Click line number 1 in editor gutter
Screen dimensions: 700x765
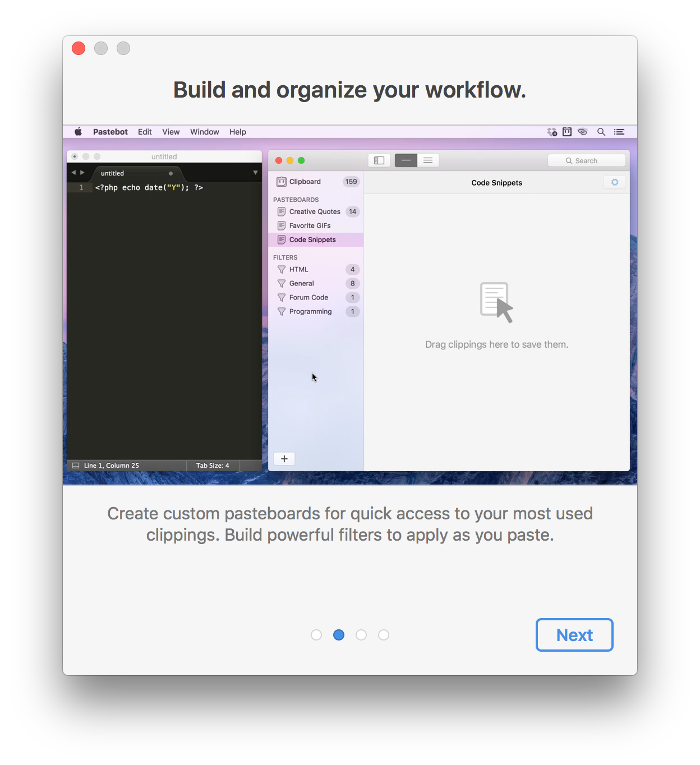(x=81, y=187)
